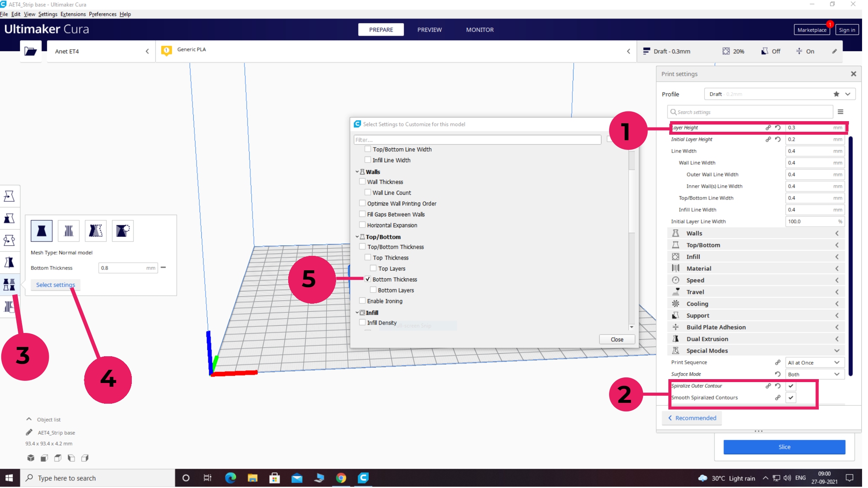
Task: Reset Surface Mode setting
Action: pos(778,374)
